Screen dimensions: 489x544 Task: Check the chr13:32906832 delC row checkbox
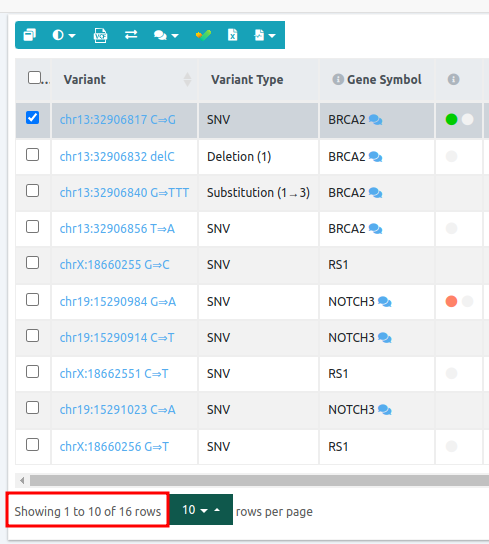tap(32, 155)
